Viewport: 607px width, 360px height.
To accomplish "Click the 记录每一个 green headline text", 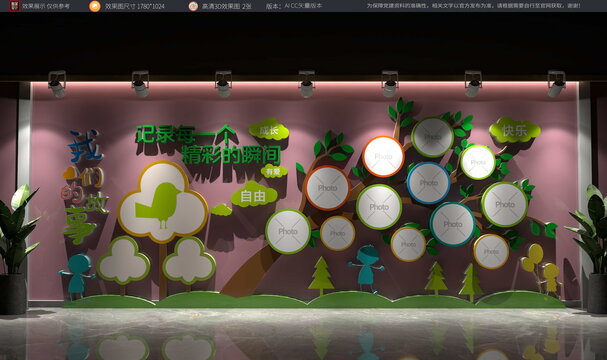I will pos(186,135).
